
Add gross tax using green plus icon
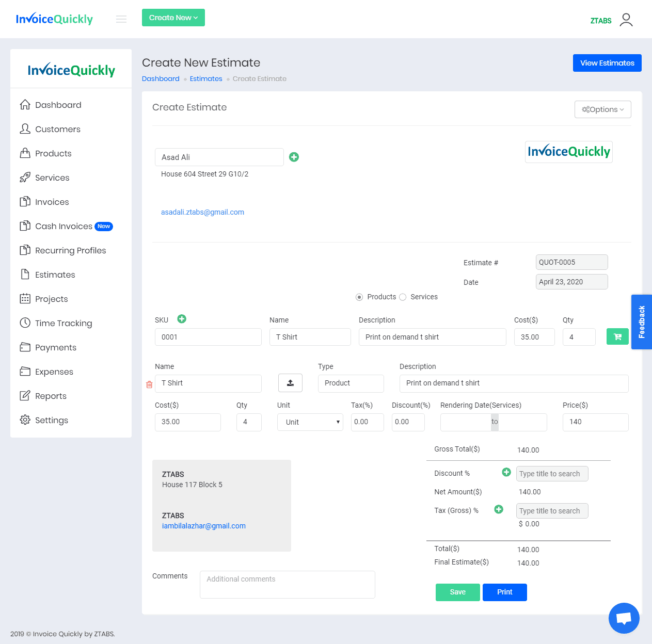(499, 509)
